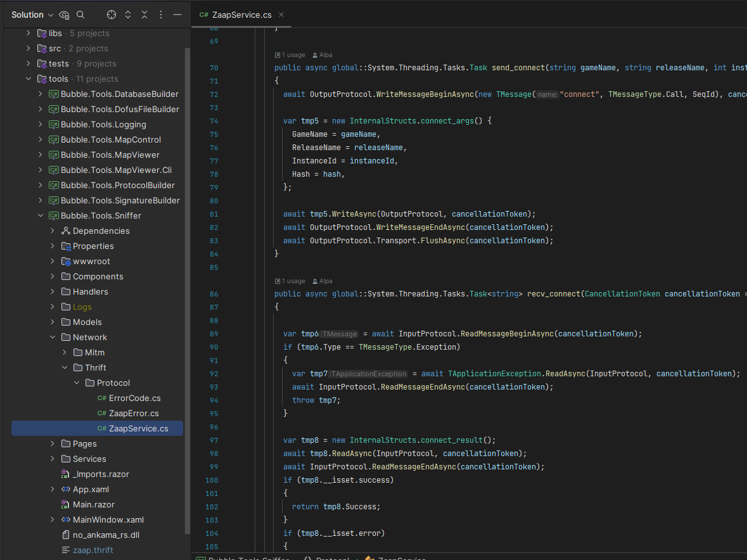Click 'Alpa' author hint above send_connect
This screenshot has width=747, height=560.
pyautogui.click(x=322, y=55)
